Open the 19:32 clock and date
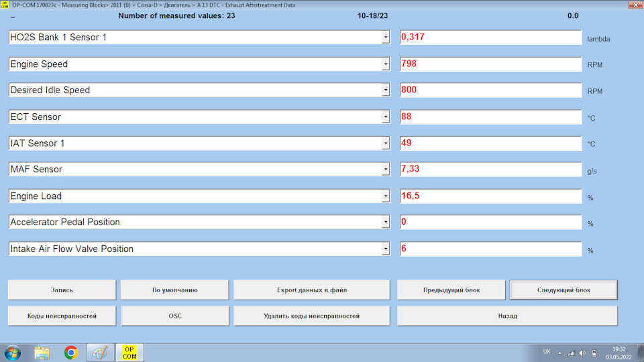The height and width of the screenshot is (362, 644). pos(619,353)
